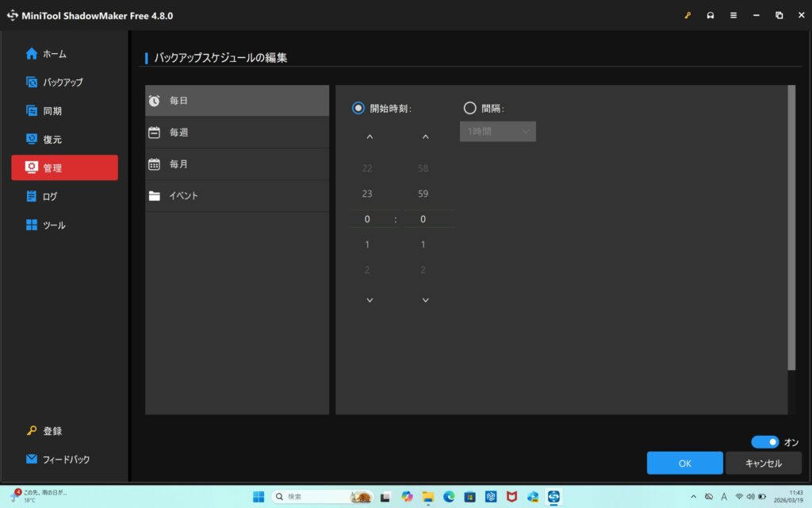
Task: Open the 同期 sync sidebar icon
Action: (x=32, y=110)
